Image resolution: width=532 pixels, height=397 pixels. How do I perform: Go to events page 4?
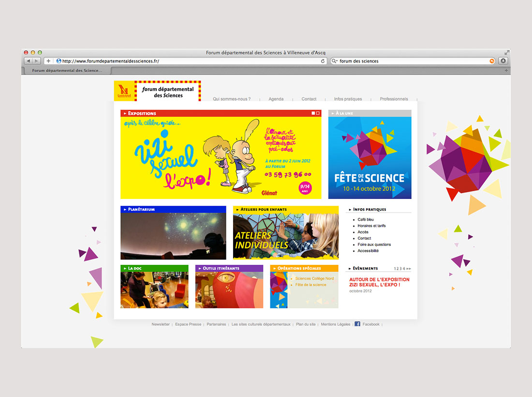404,269
